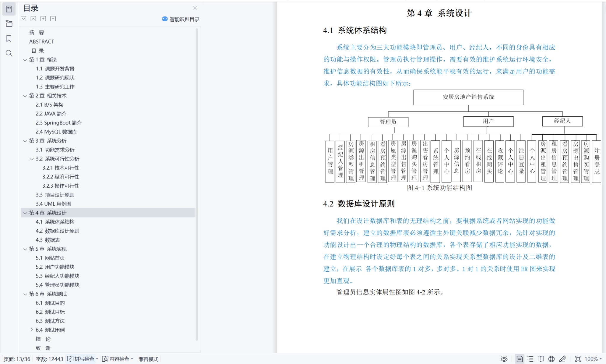Open the search tool in sidebar
Image resolution: width=606 pixels, height=364 pixels.
pos(9,53)
